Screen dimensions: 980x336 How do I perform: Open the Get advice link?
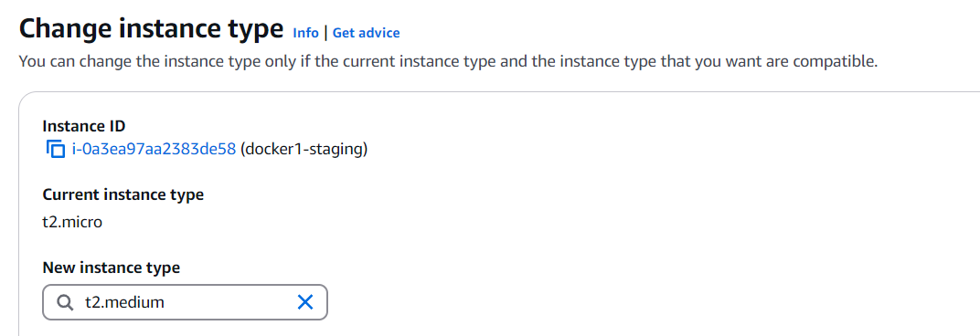point(367,33)
